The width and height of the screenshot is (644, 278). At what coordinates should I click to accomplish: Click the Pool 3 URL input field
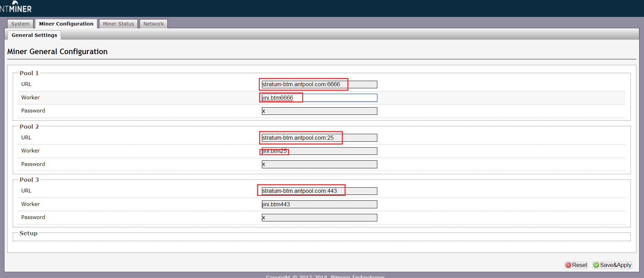pyautogui.click(x=319, y=191)
